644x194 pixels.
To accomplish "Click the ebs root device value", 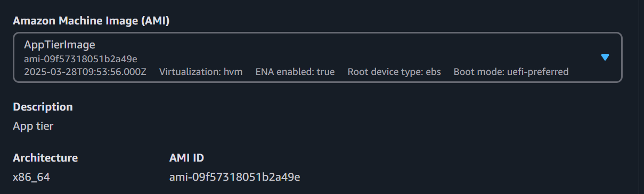I will pos(433,71).
